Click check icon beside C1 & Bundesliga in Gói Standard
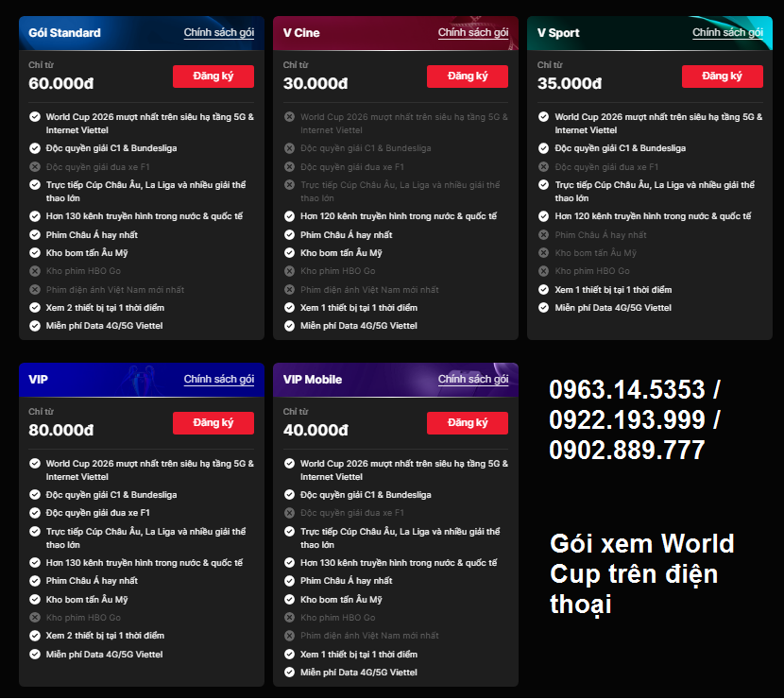The image size is (784, 699). [35, 148]
